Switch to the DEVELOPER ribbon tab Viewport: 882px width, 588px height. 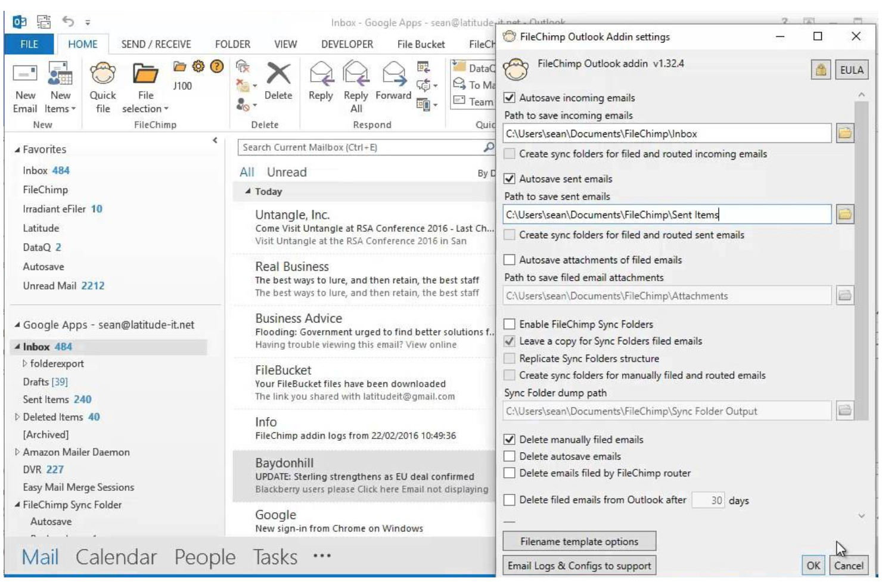[347, 44]
